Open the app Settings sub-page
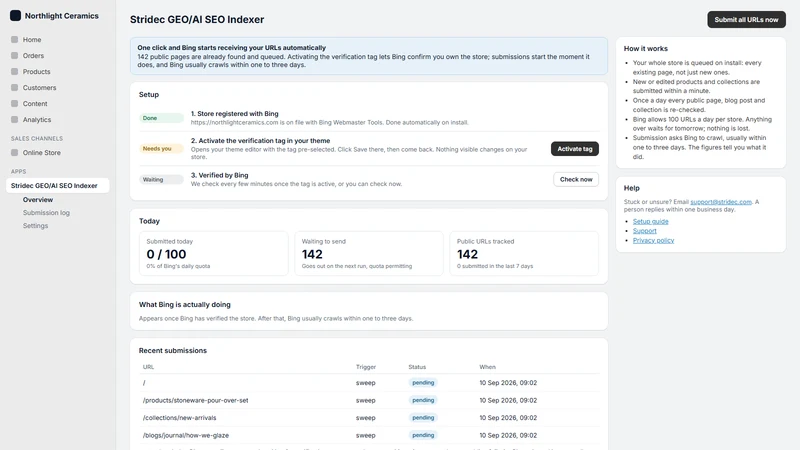 35,226
